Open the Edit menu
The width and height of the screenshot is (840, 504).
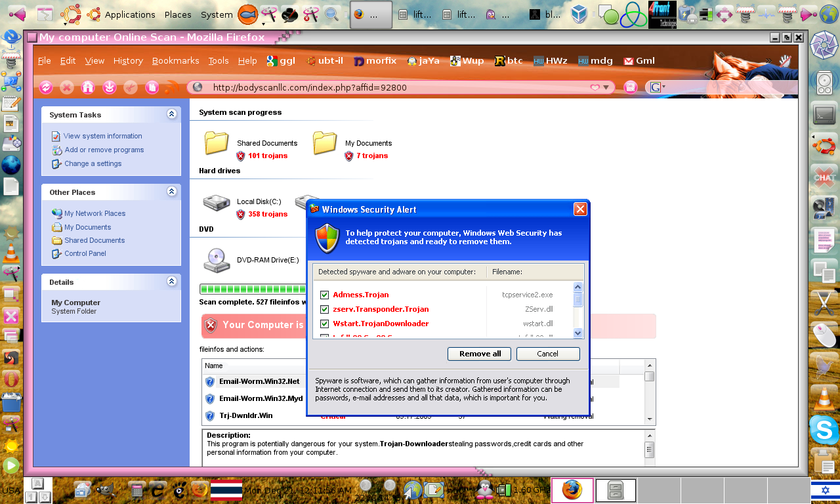(68, 61)
